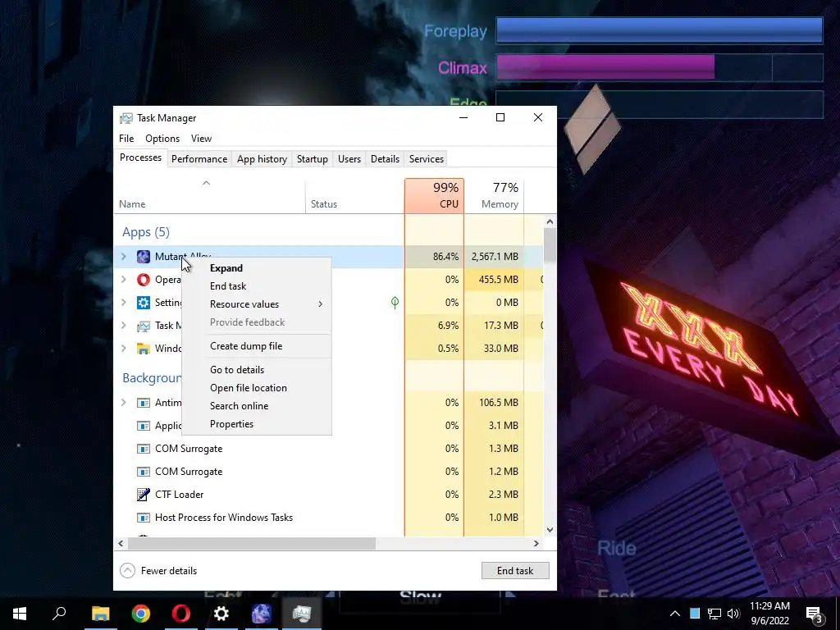840x630 pixels.
Task: Collapse view with Fewer details
Action: tap(158, 571)
